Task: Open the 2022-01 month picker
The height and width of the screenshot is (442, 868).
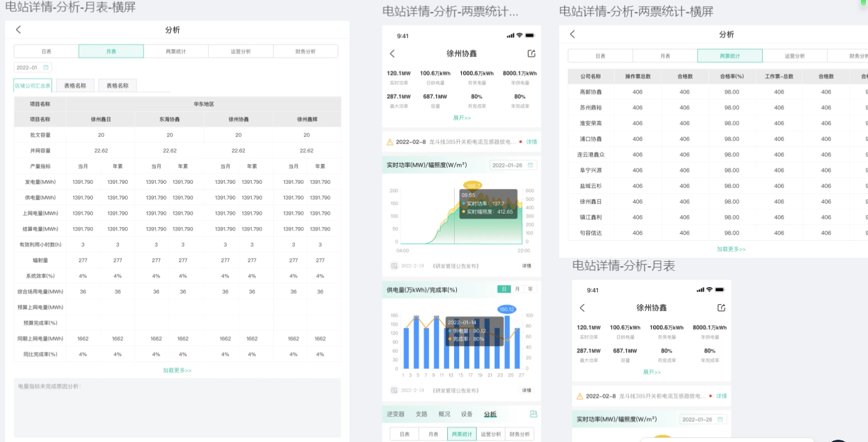Action: (x=33, y=68)
